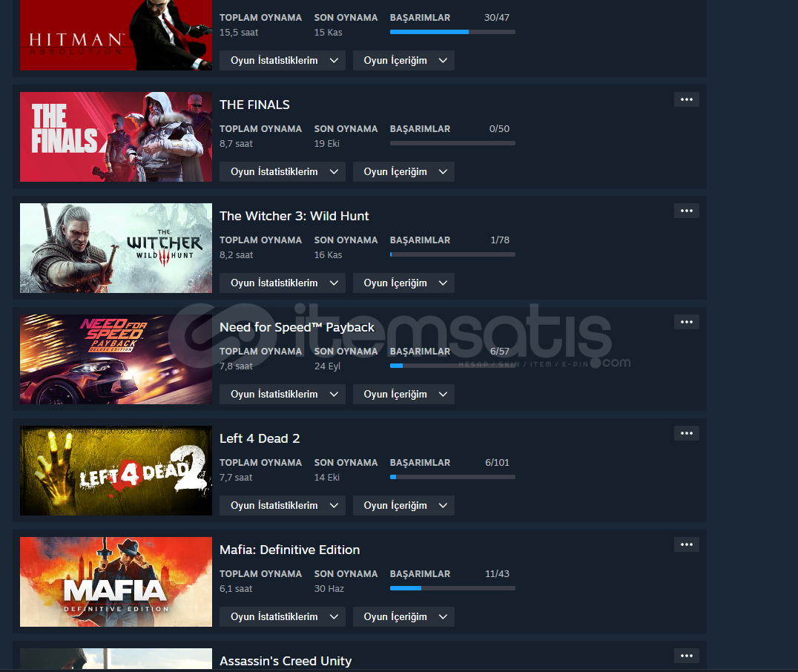Image resolution: width=798 pixels, height=672 pixels.
Task: View Hitman Absolution achievements progress bar
Action: [452, 32]
